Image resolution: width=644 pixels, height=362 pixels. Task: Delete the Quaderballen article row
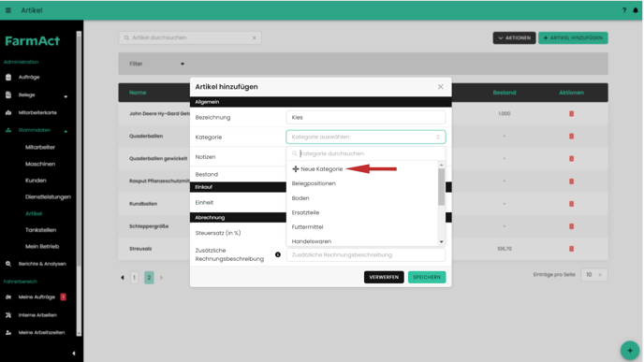[x=571, y=136]
